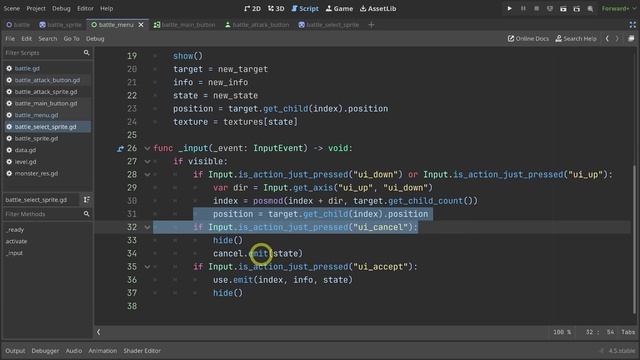Viewport: 640px width, 360px height.
Task: Switch to the Game workspace
Action: click(x=339, y=8)
